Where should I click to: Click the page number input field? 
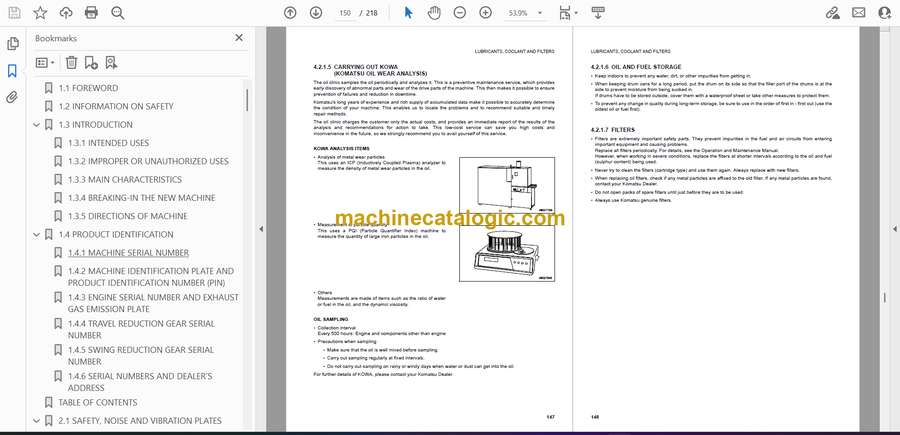tap(344, 13)
